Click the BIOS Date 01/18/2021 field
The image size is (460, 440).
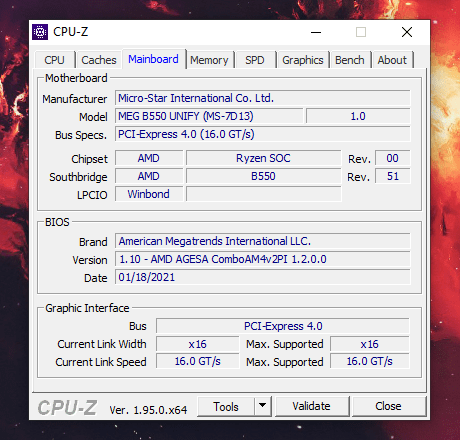point(263,277)
